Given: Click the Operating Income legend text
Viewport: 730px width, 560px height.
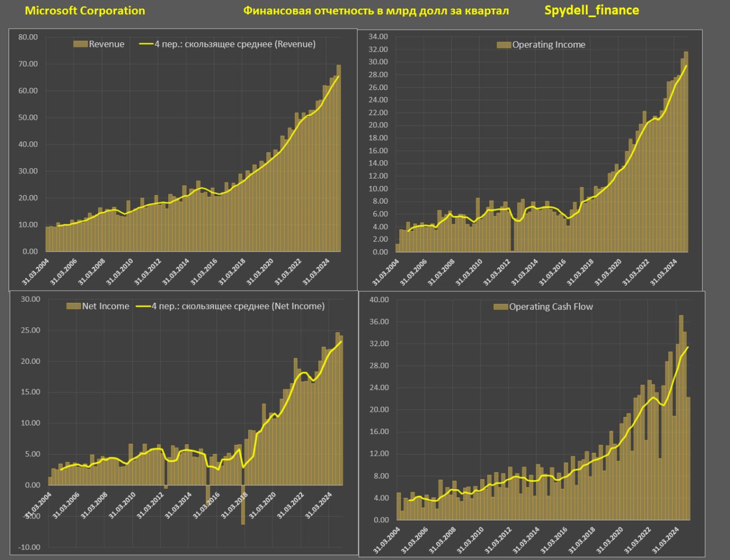Looking at the screenshot, I should 549,45.
